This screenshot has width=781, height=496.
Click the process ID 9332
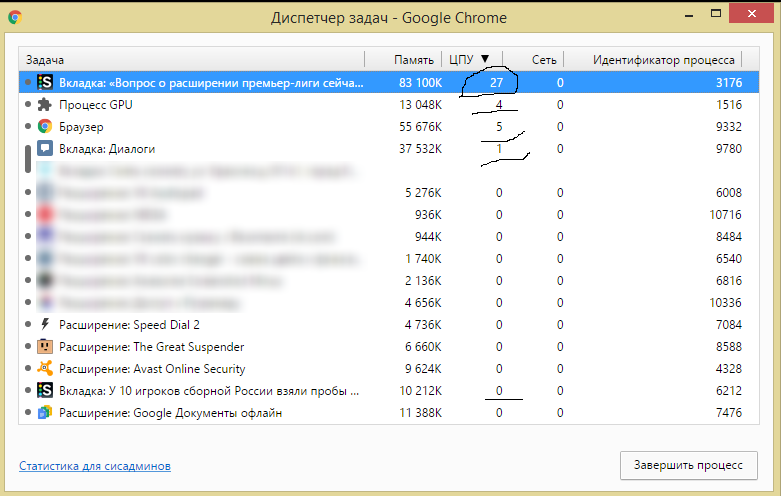tap(729, 126)
